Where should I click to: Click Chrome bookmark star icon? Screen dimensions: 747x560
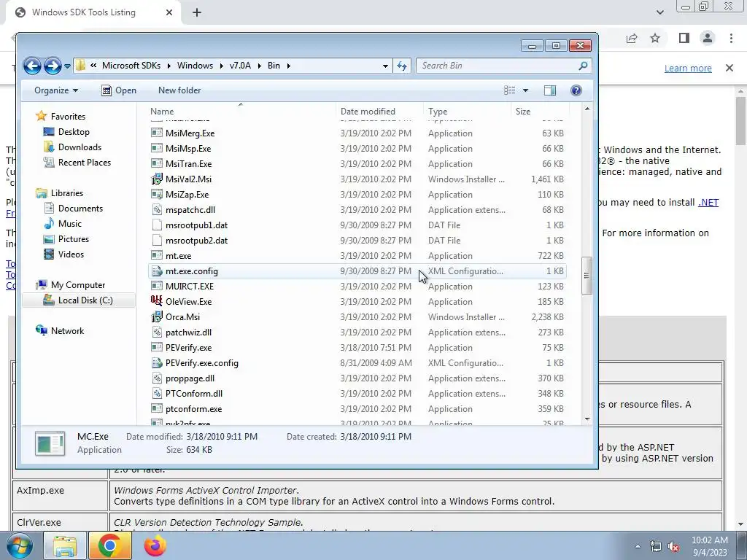point(655,38)
